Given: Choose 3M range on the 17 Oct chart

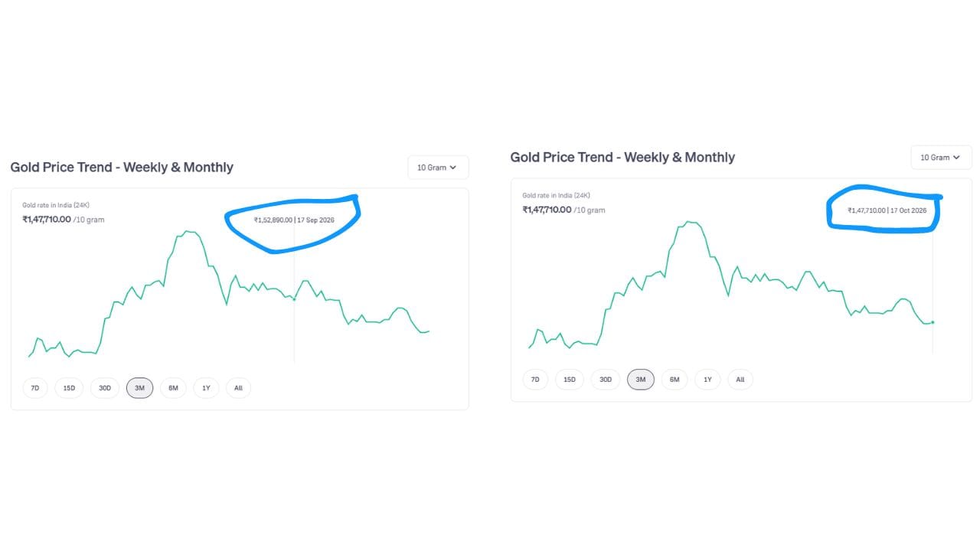Looking at the screenshot, I should [x=641, y=380].
